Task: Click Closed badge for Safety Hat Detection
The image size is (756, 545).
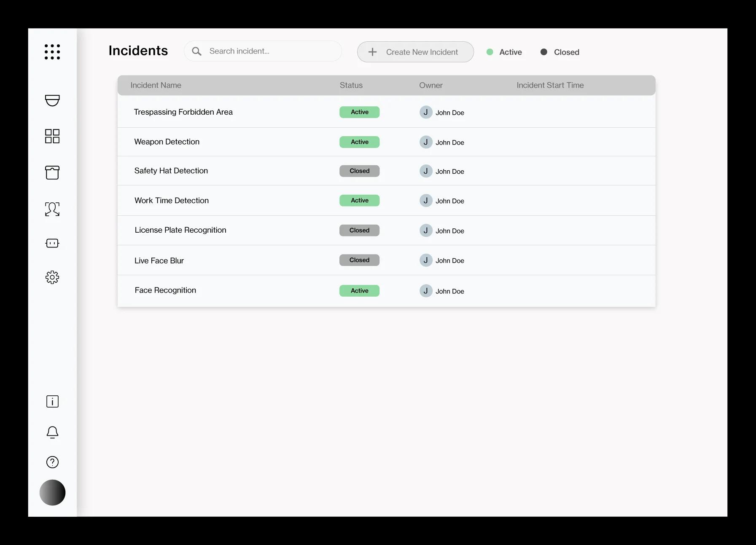Action: pyautogui.click(x=360, y=171)
